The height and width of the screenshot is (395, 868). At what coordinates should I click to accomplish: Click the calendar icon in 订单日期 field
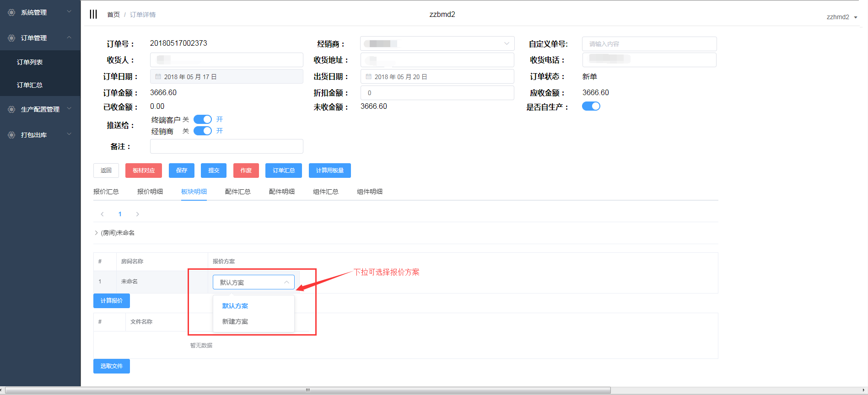[x=158, y=77]
